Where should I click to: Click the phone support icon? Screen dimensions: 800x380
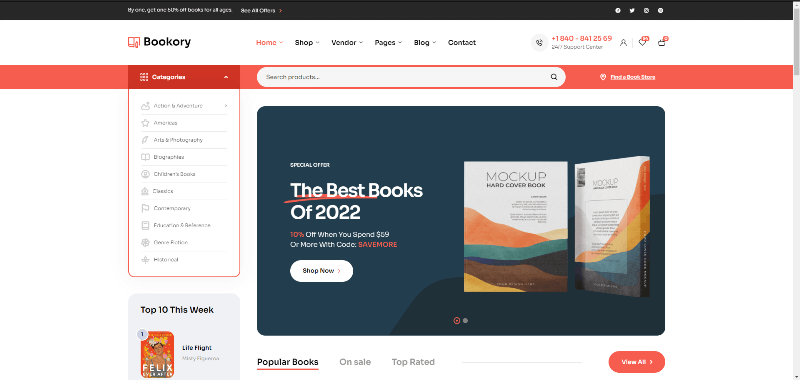pyautogui.click(x=539, y=43)
